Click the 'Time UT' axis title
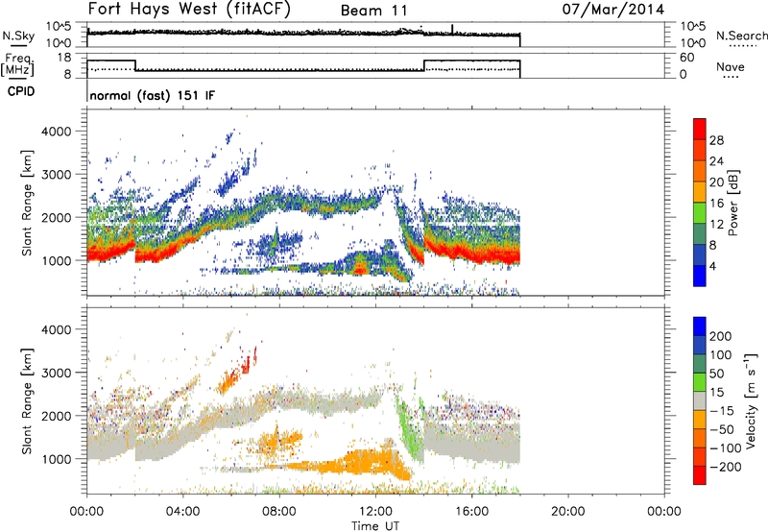 [x=375, y=526]
